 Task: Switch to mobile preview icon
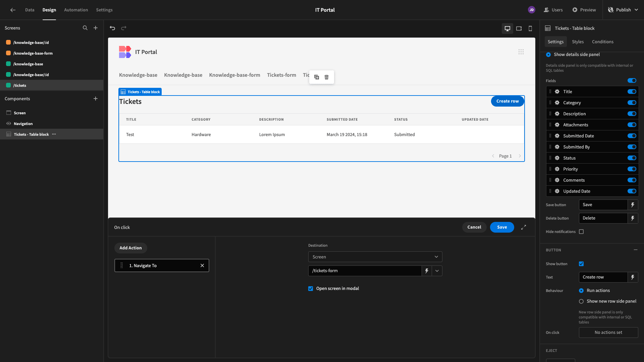coord(530,28)
